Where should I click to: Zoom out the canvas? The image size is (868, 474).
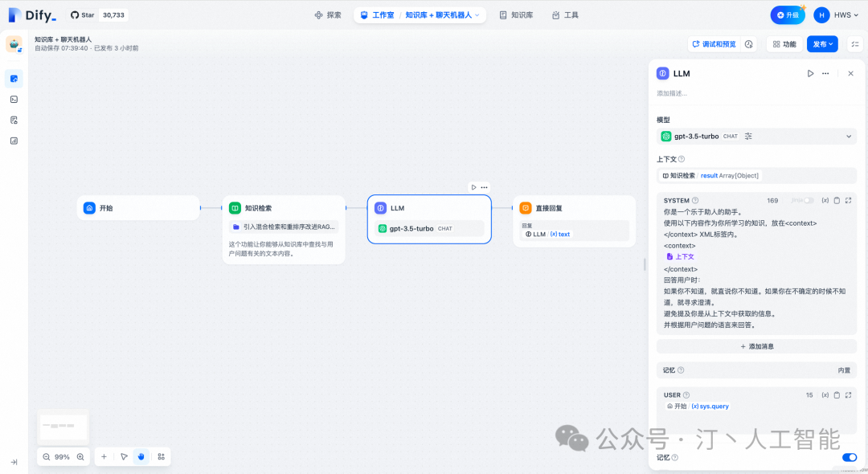click(47, 457)
